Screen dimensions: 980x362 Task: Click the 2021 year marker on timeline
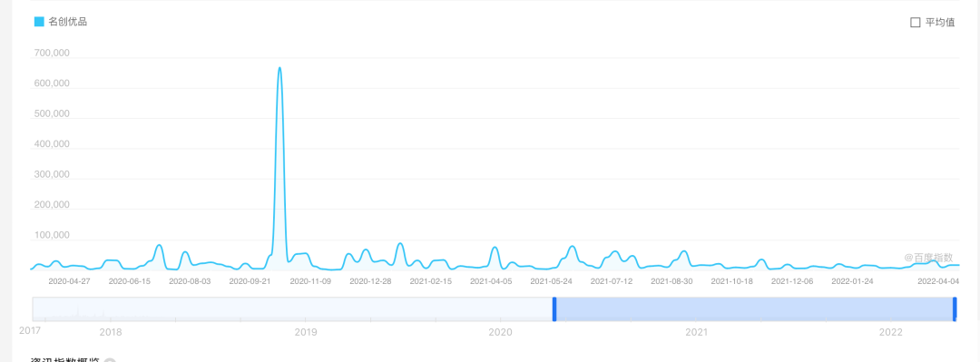(x=698, y=333)
